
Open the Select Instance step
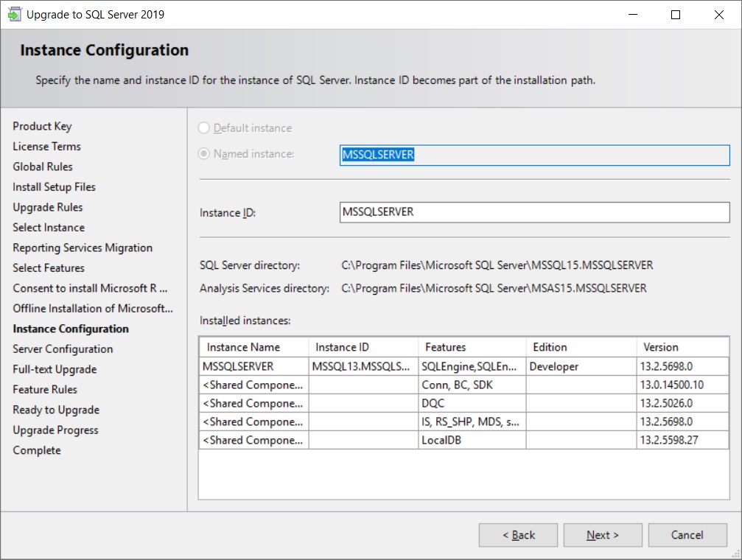tap(49, 228)
